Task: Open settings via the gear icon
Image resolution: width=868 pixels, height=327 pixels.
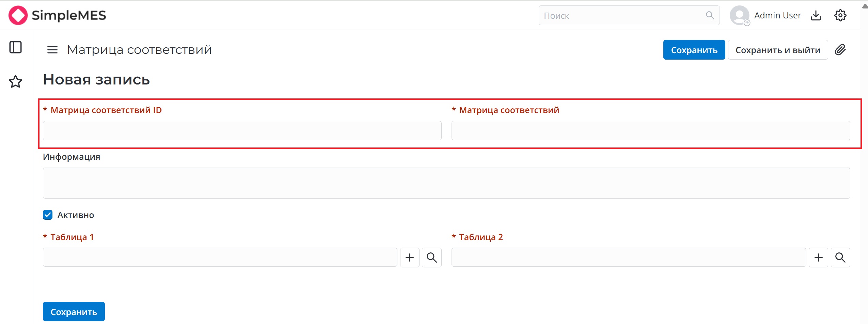Action: point(840,15)
